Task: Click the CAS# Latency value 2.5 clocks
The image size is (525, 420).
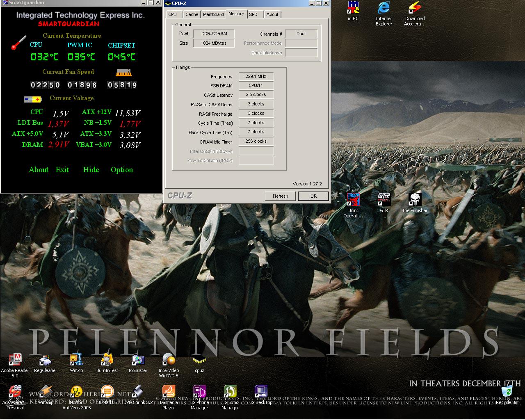Action: coord(256,94)
